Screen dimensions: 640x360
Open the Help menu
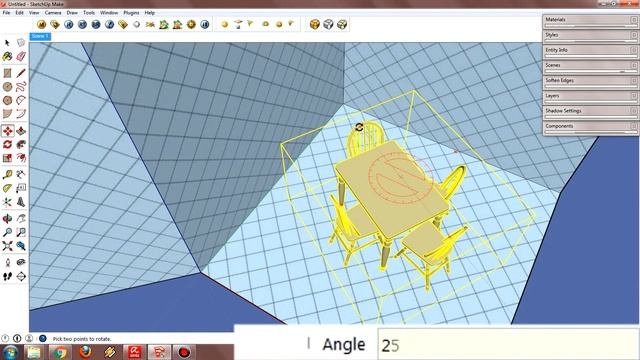149,13
